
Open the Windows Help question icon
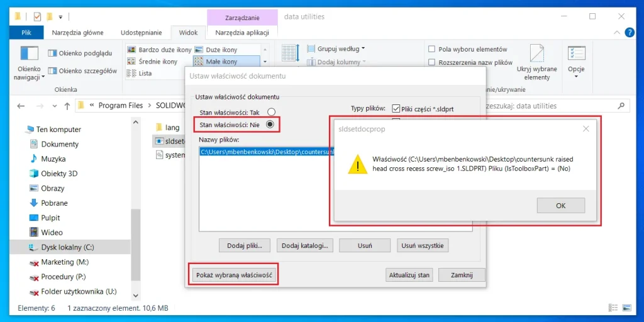tap(629, 33)
